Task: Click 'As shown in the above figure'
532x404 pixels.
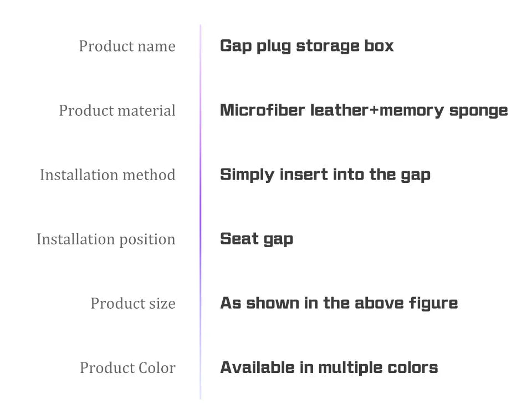Action: tap(339, 303)
